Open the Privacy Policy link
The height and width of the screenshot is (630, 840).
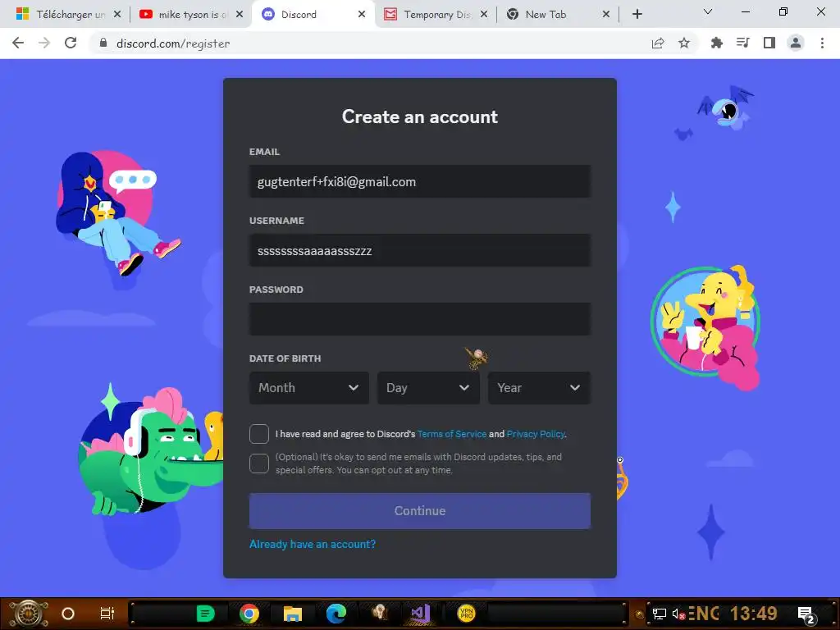pos(536,434)
